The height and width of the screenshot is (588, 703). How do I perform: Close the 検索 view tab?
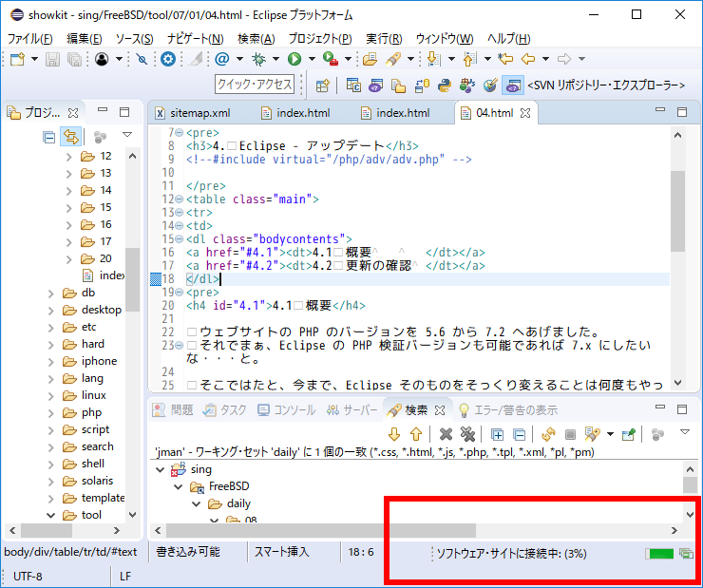click(440, 410)
